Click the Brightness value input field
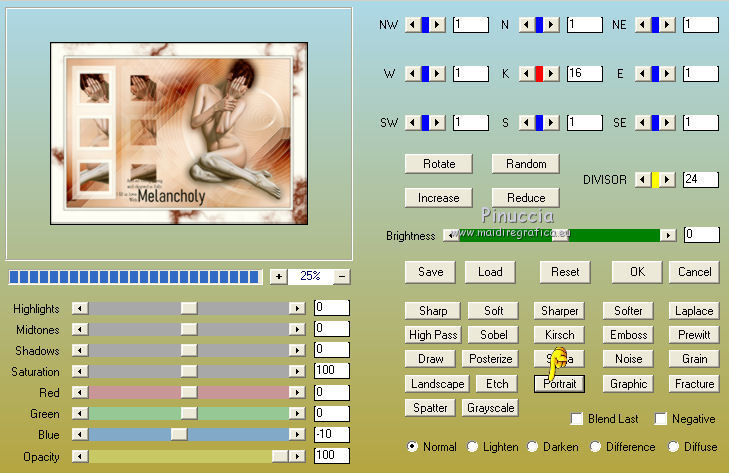 pyautogui.click(x=702, y=234)
